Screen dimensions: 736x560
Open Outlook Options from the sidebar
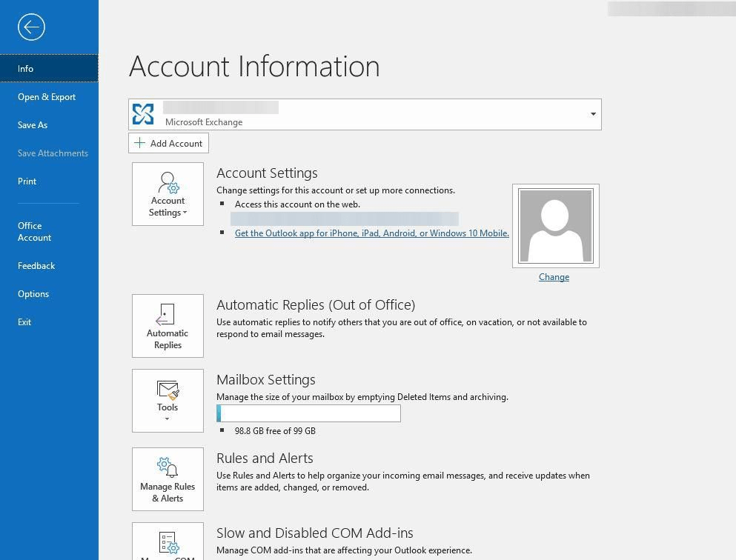33,293
